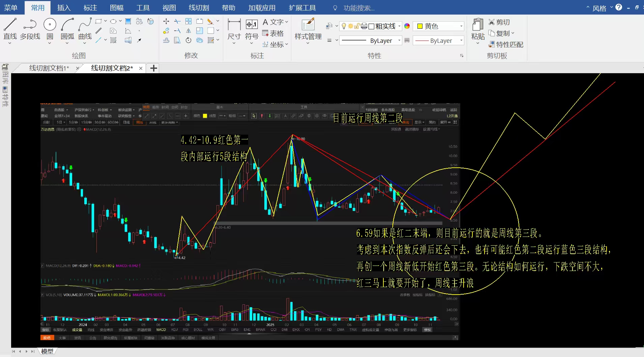The height and width of the screenshot is (357, 644).
Task: Click the 功能搜索 search field
Action: tap(359, 8)
